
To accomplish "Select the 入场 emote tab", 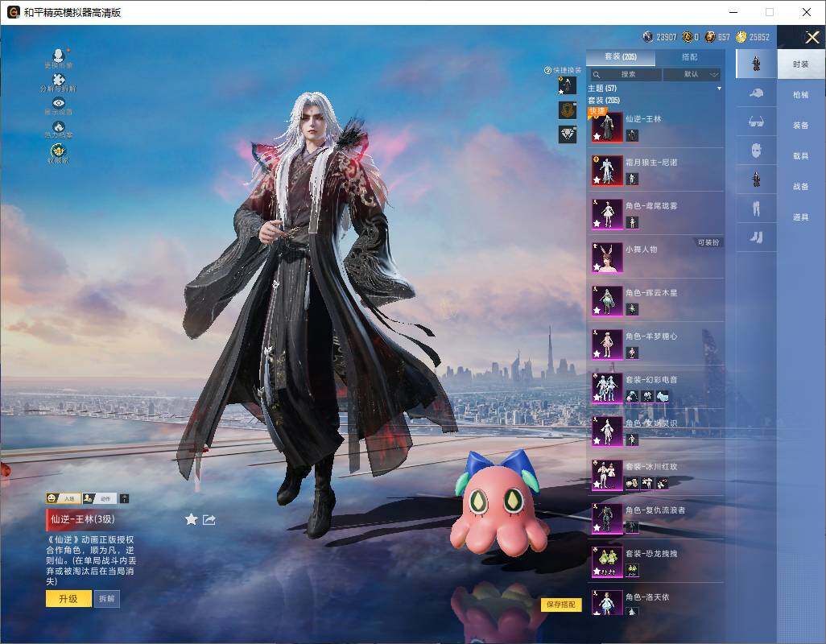I will coord(64,498).
